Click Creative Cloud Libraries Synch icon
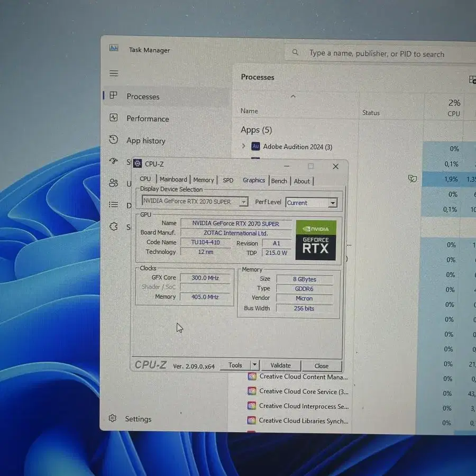Image resolution: width=476 pixels, height=476 pixels. click(x=251, y=420)
